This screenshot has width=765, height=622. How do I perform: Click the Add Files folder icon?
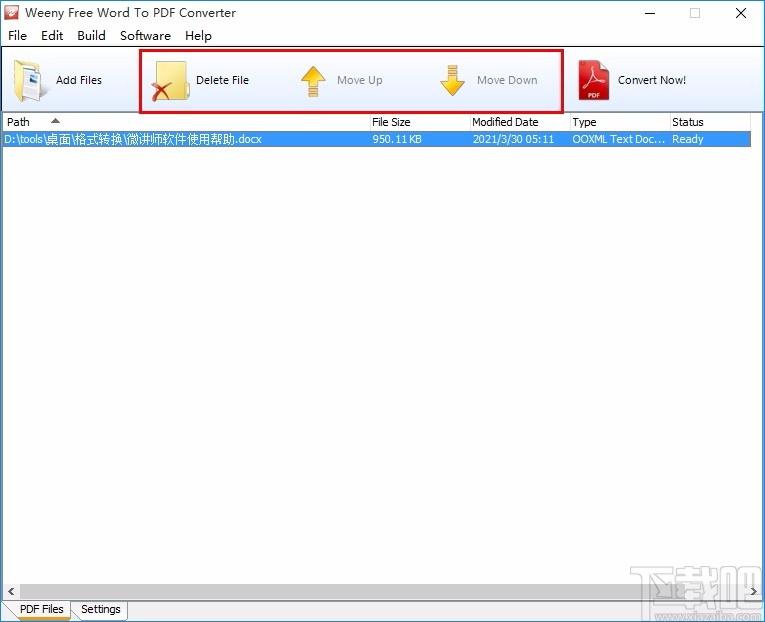click(x=29, y=81)
